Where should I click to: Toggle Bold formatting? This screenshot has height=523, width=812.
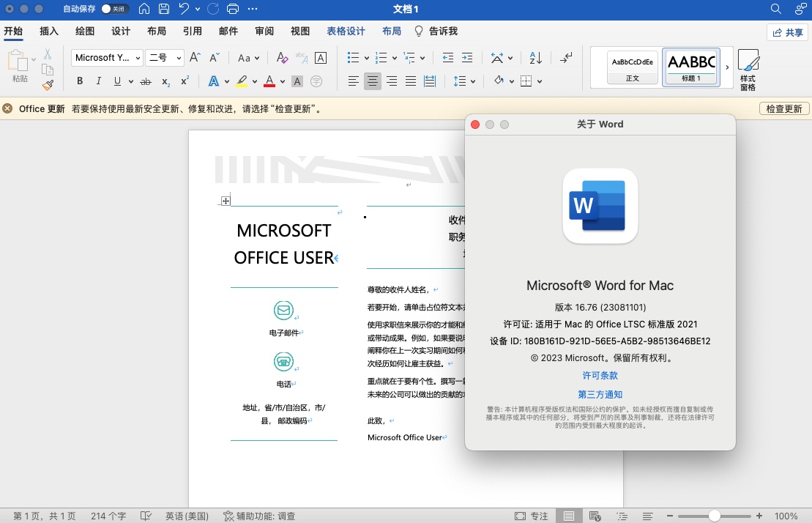[80, 81]
